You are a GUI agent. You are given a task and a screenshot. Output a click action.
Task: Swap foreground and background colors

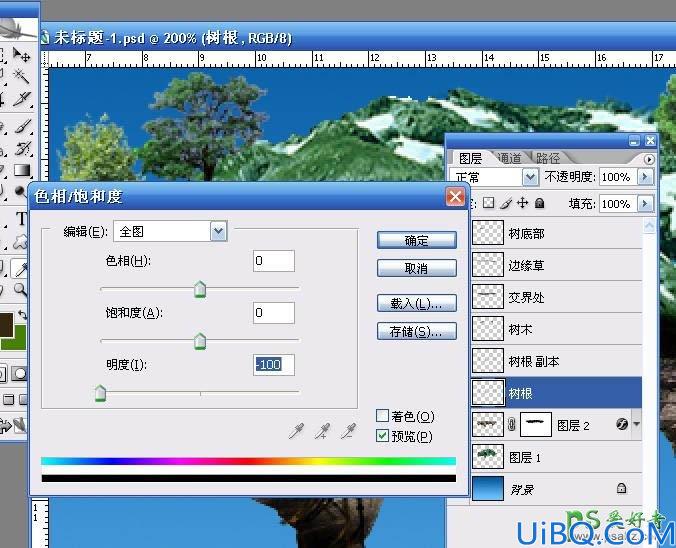coord(22,315)
